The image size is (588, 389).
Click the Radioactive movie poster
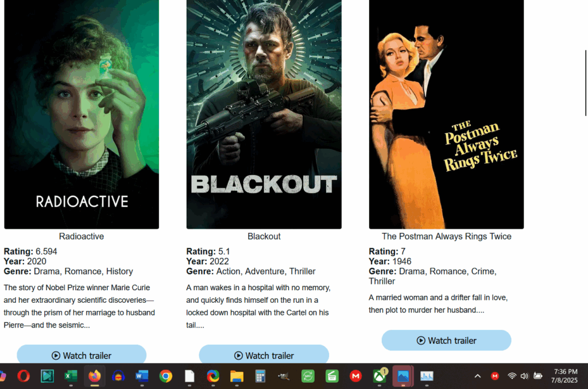click(82, 114)
